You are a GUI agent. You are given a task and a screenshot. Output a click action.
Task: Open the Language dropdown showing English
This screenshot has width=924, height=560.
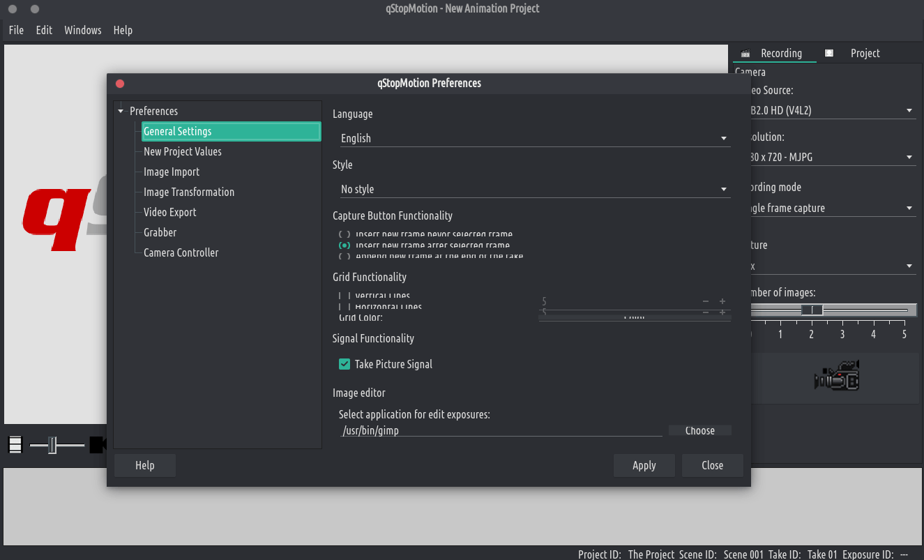point(534,138)
